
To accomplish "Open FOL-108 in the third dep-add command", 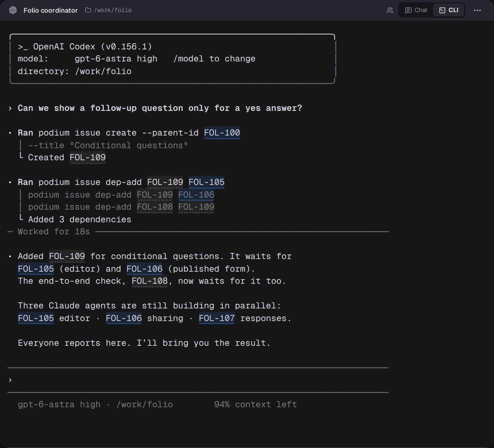I will 155,207.
